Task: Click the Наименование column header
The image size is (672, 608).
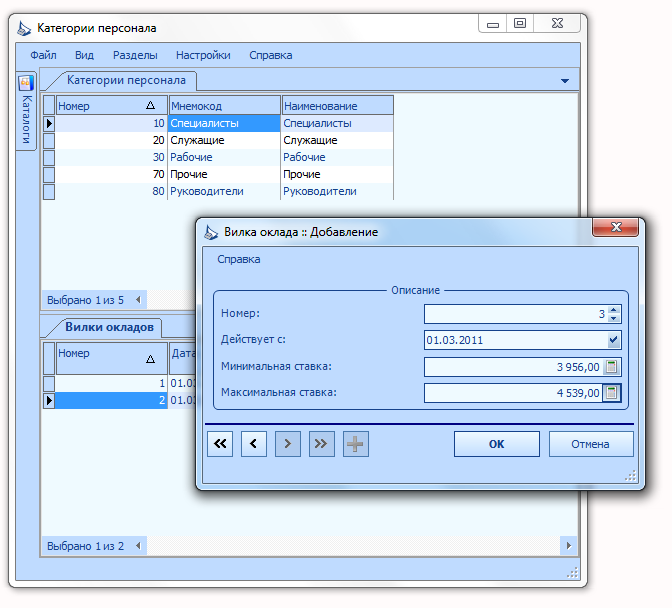Action: coord(338,105)
